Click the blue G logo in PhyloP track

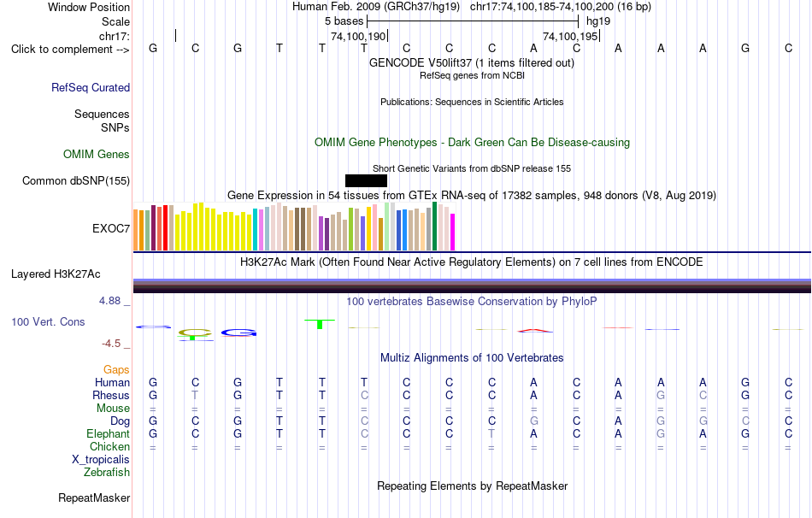[x=238, y=333]
